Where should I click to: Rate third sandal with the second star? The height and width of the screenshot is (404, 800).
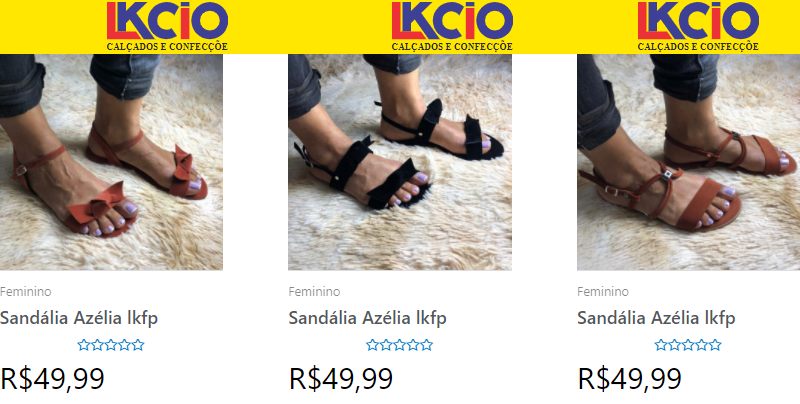pos(674,345)
